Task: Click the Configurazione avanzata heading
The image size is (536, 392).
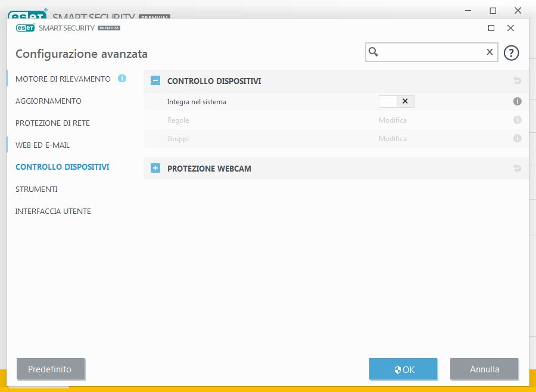Action: 82,54
